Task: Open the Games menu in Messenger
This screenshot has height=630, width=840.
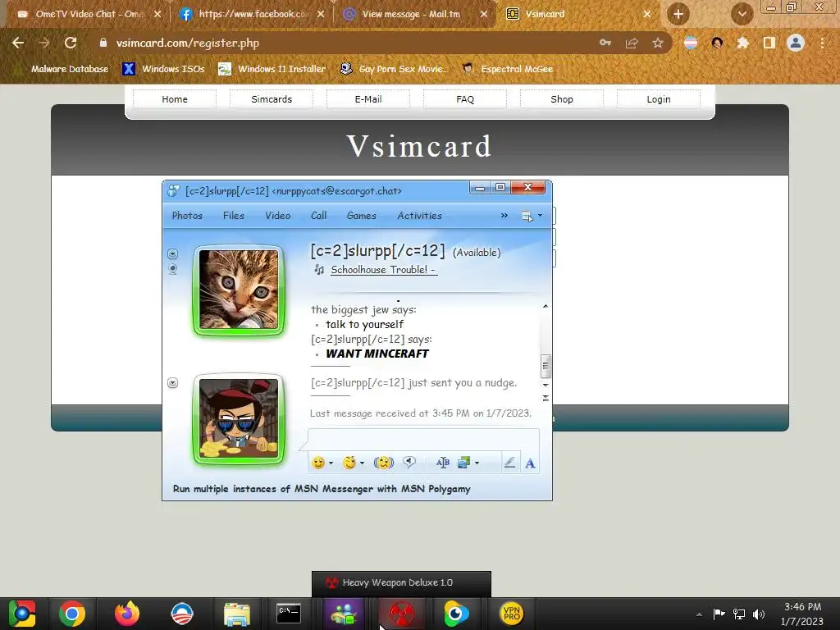Action: click(x=362, y=216)
